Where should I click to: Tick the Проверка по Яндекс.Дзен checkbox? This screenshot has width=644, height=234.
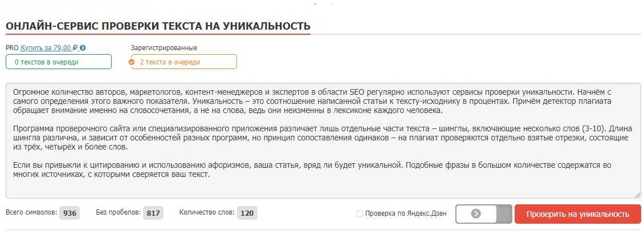click(x=359, y=214)
